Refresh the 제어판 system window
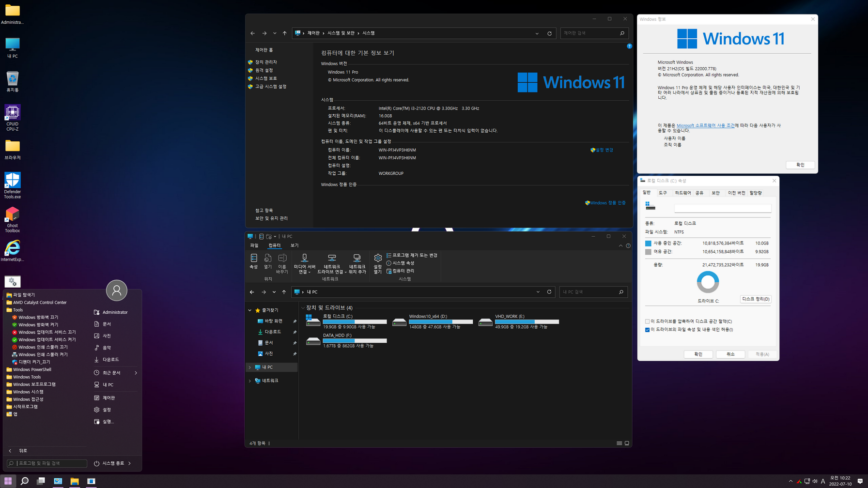868x488 pixels. pyautogui.click(x=549, y=33)
